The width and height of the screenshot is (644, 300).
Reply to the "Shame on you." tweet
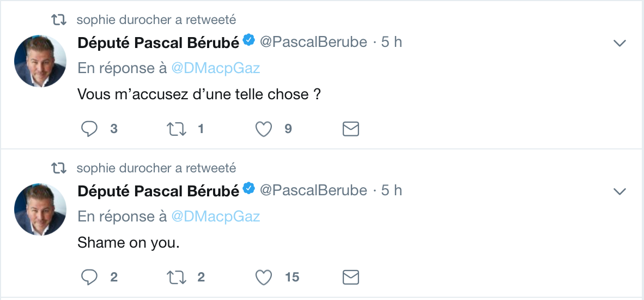pyautogui.click(x=89, y=278)
